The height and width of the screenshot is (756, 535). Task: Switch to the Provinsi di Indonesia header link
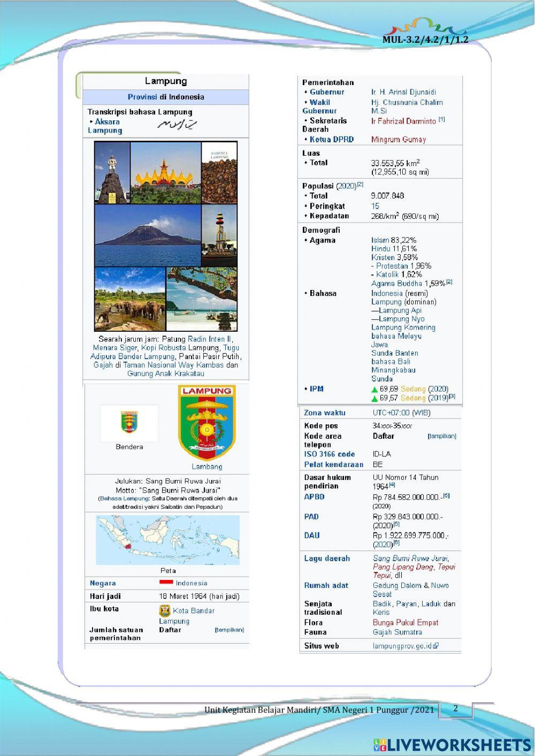tap(166, 97)
